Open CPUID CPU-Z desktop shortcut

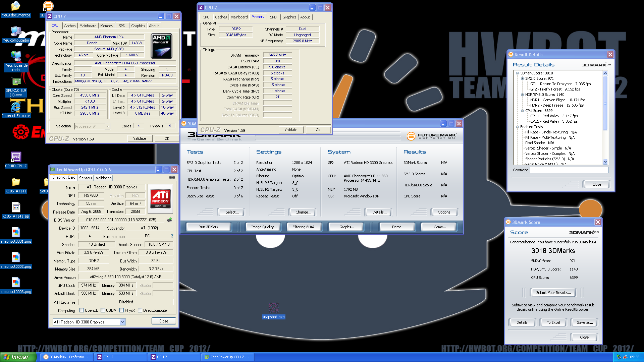click(16, 160)
